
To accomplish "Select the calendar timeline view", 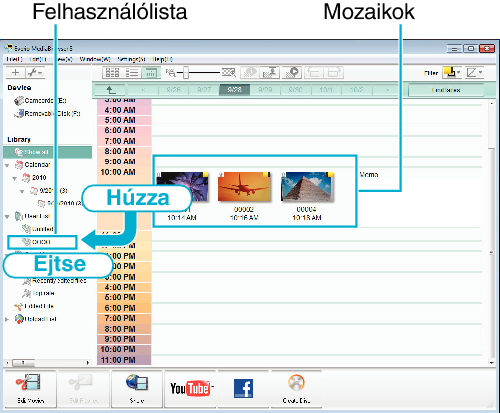I will [x=151, y=73].
